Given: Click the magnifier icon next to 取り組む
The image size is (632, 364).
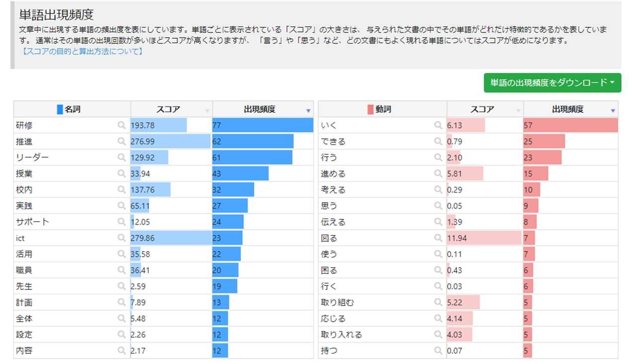Looking at the screenshot, I should 438,302.
